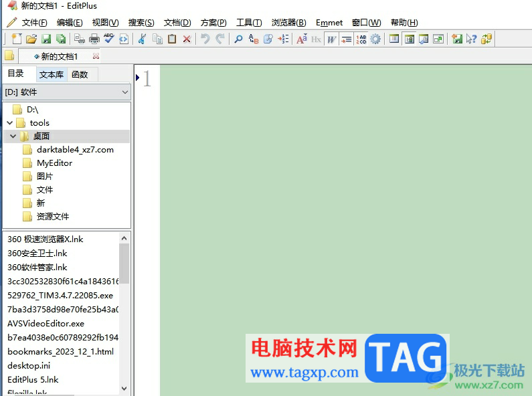This screenshot has width=532, height=396.
Task: Click the Output Window icon
Action: [424, 39]
